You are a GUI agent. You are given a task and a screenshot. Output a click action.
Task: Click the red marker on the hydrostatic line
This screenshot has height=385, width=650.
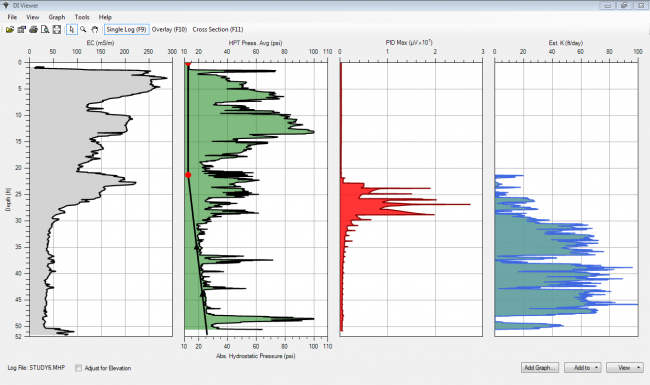point(188,175)
